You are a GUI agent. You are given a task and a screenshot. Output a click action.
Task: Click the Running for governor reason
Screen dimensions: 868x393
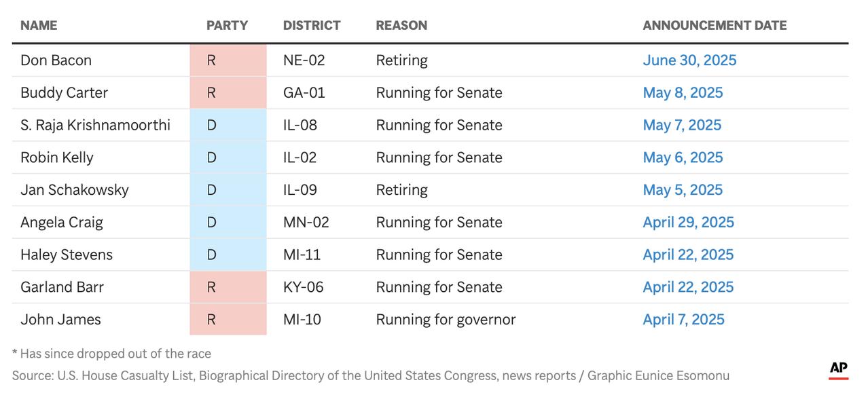446,320
